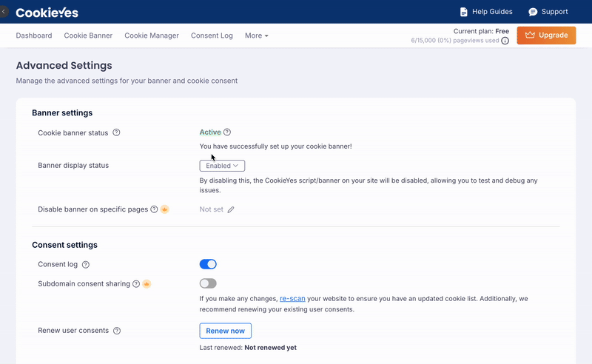
Task: Click "Last renewed: Not renewed yet" text
Action: (248, 348)
